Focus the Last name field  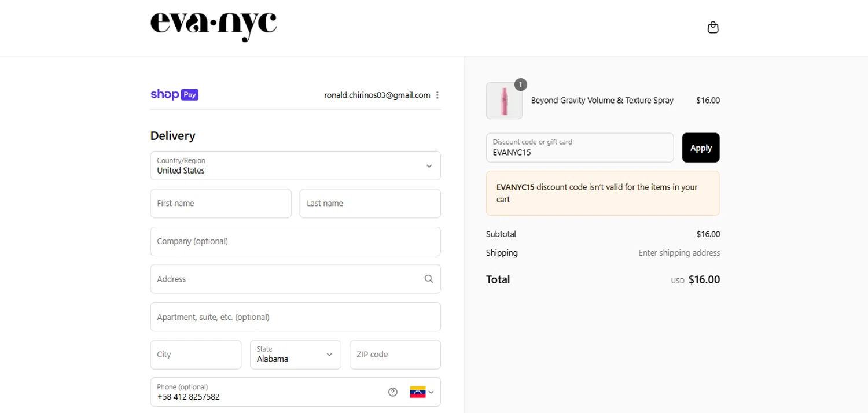coord(370,204)
